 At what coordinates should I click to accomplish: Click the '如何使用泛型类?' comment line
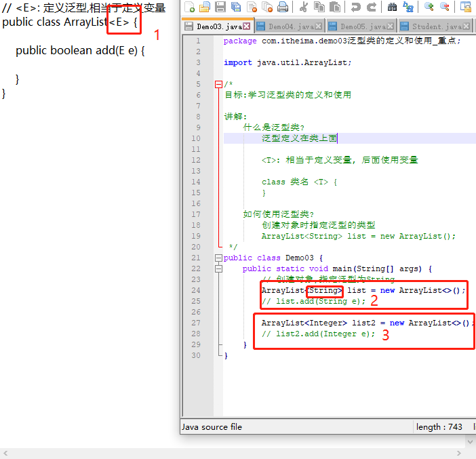click(279, 214)
